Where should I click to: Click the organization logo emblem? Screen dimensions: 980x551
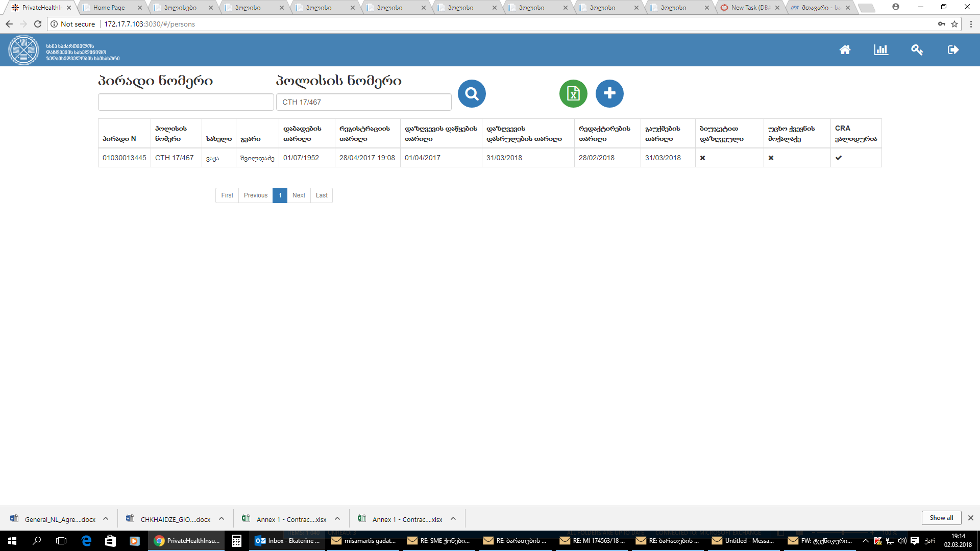23,50
